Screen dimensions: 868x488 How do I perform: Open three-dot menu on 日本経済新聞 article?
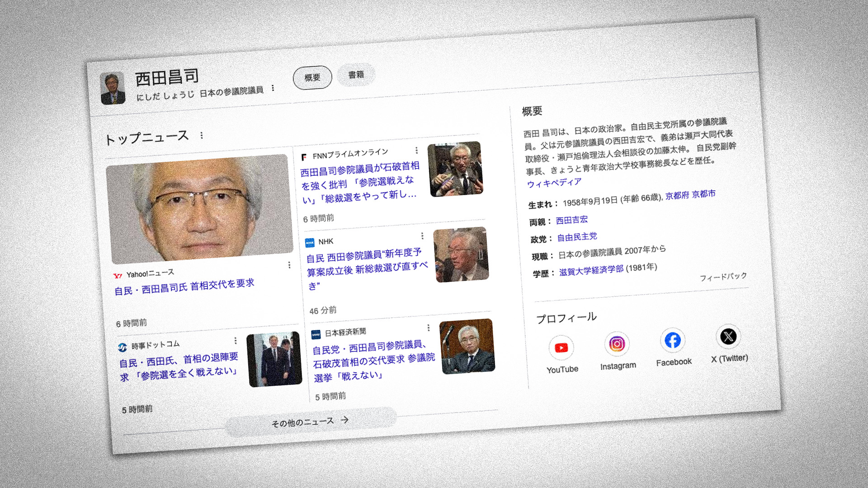[x=428, y=328]
